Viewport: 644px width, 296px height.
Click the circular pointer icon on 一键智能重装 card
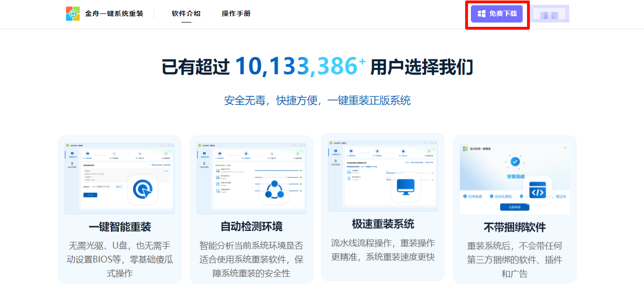[x=142, y=190]
